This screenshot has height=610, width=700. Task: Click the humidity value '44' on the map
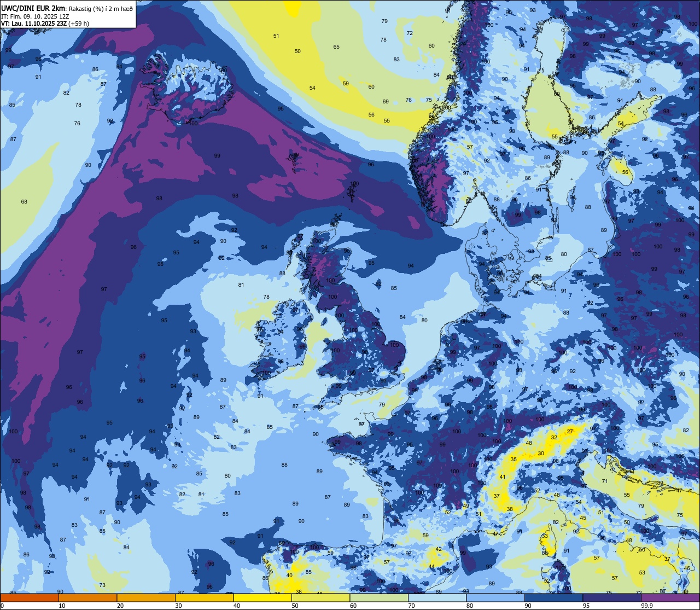pos(431,567)
